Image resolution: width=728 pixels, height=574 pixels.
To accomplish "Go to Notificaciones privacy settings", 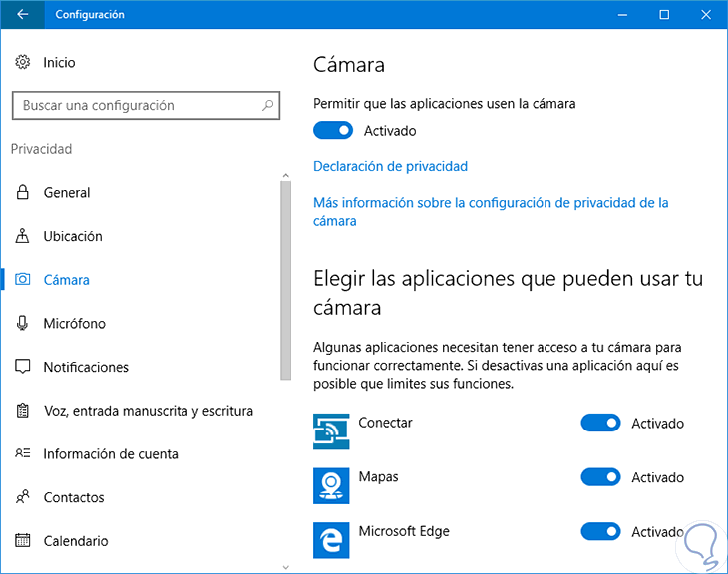I will coord(86,367).
